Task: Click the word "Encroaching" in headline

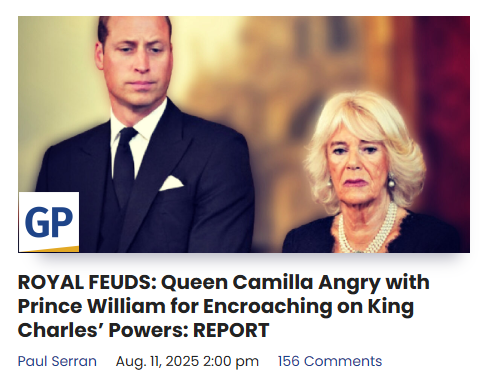Action: point(267,307)
